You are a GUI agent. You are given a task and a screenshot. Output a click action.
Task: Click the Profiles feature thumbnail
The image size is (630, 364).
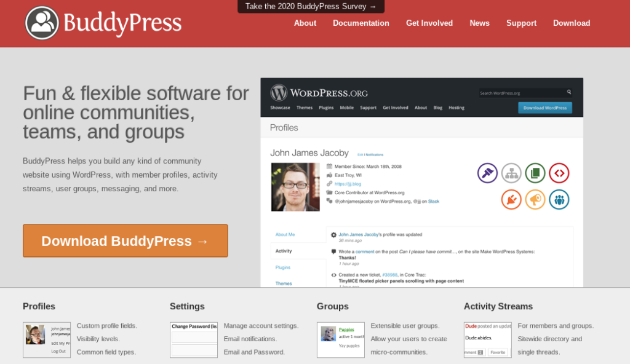click(47, 340)
